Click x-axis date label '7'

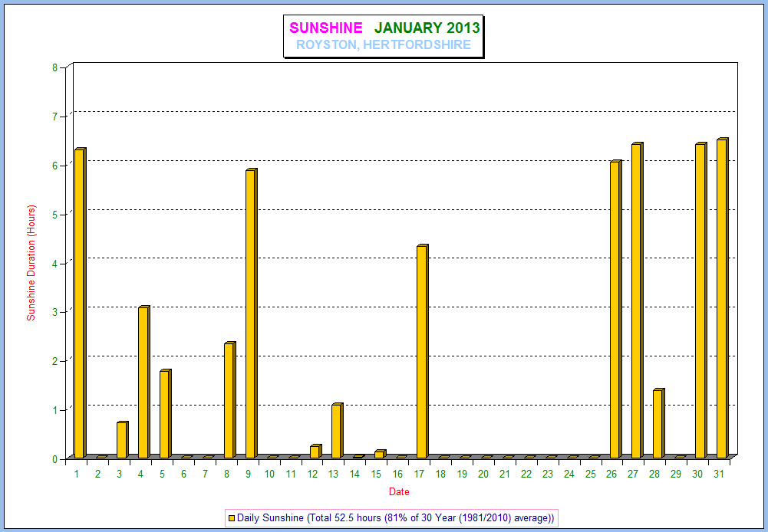click(x=205, y=474)
